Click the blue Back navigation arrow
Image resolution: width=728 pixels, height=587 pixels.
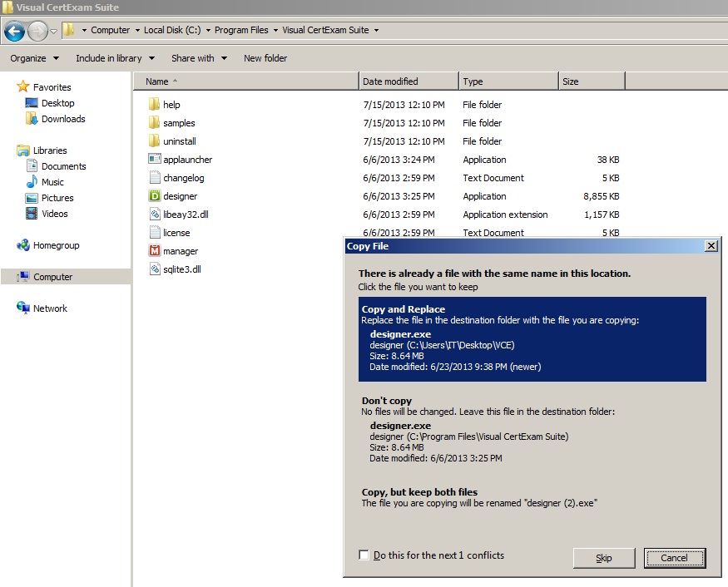14,31
